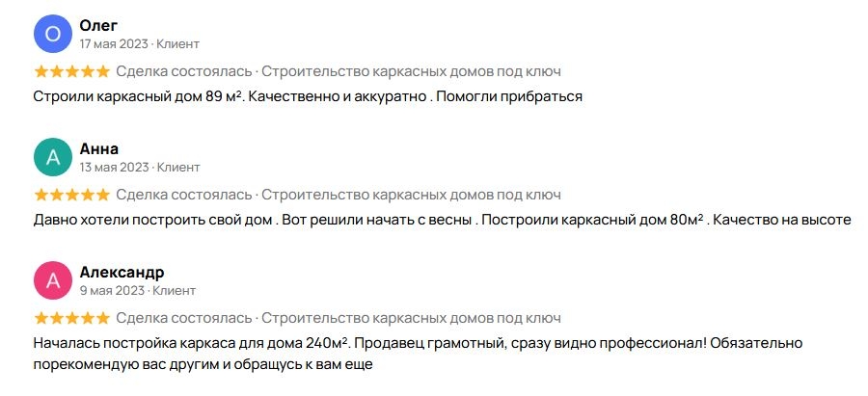Click Alexander's pink avatar icon

coord(52,281)
